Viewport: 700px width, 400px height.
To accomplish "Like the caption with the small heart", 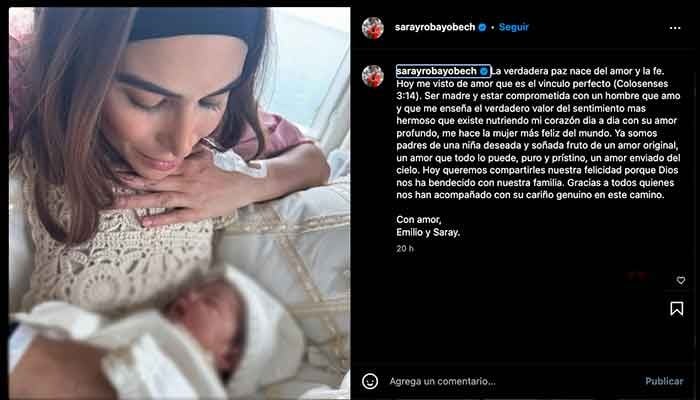I will pos(681,280).
